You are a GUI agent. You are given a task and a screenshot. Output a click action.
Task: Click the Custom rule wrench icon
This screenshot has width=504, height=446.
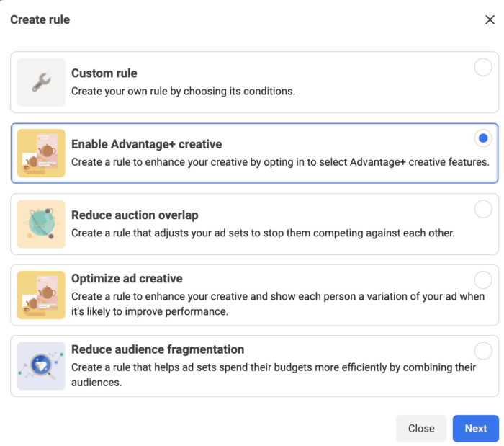[x=41, y=82]
